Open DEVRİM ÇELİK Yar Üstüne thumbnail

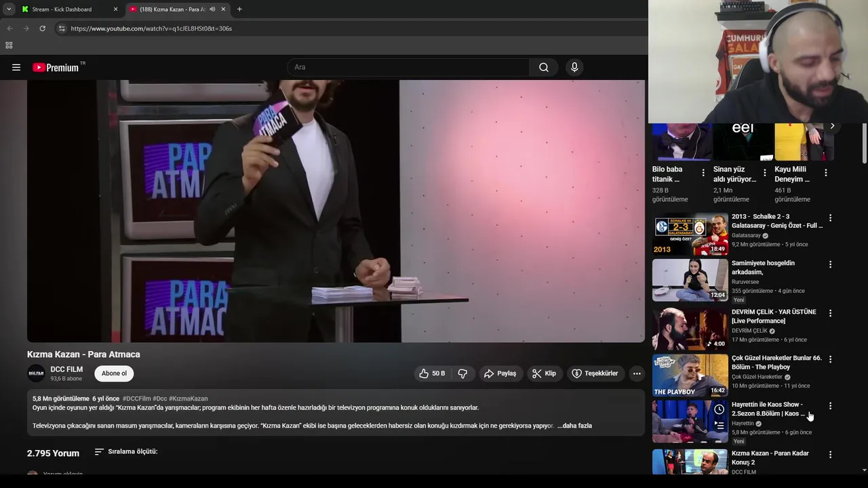point(690,329)
